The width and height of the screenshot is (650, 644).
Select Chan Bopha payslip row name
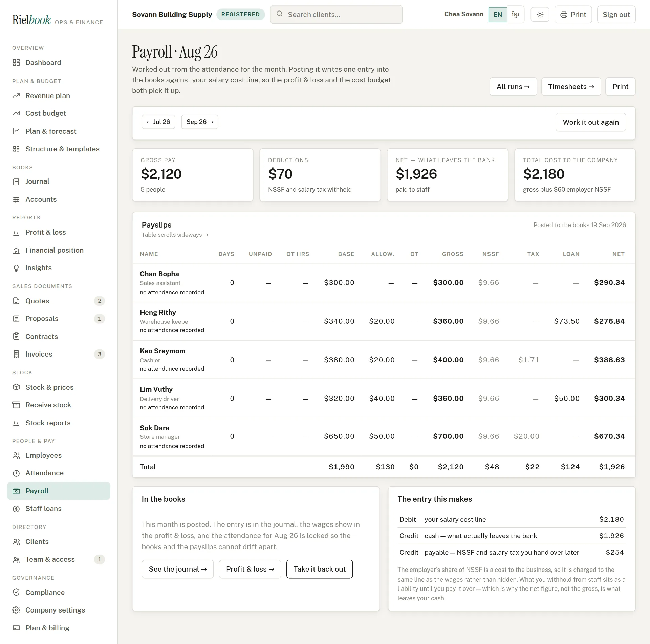159,274
